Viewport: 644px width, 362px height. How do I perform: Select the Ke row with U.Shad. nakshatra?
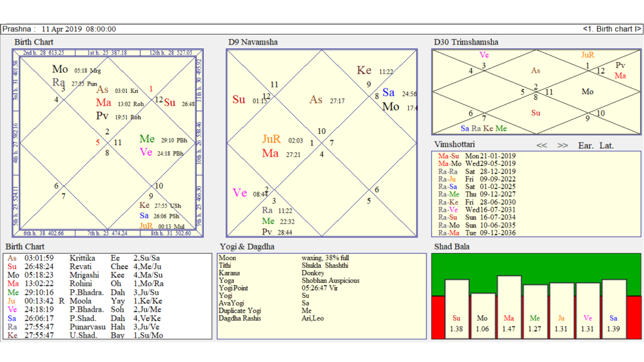tap(84, 336)
